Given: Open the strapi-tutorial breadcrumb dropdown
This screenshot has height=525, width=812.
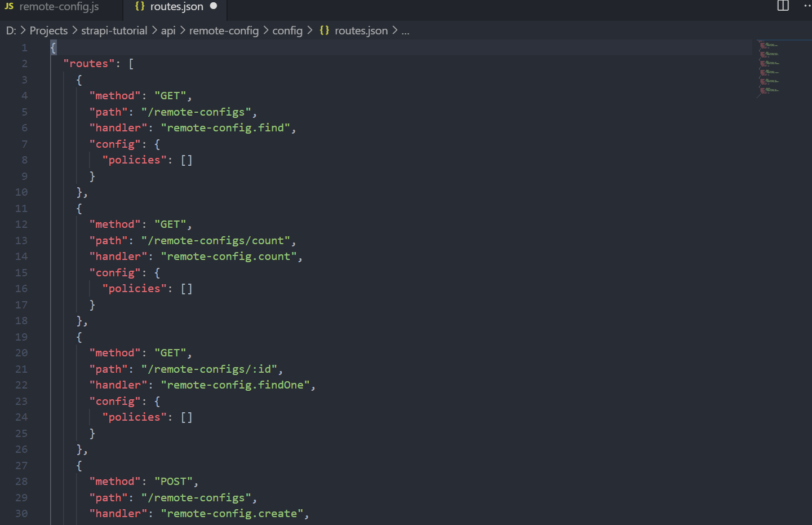Looking at the screenshot, I should click(114, 30).
